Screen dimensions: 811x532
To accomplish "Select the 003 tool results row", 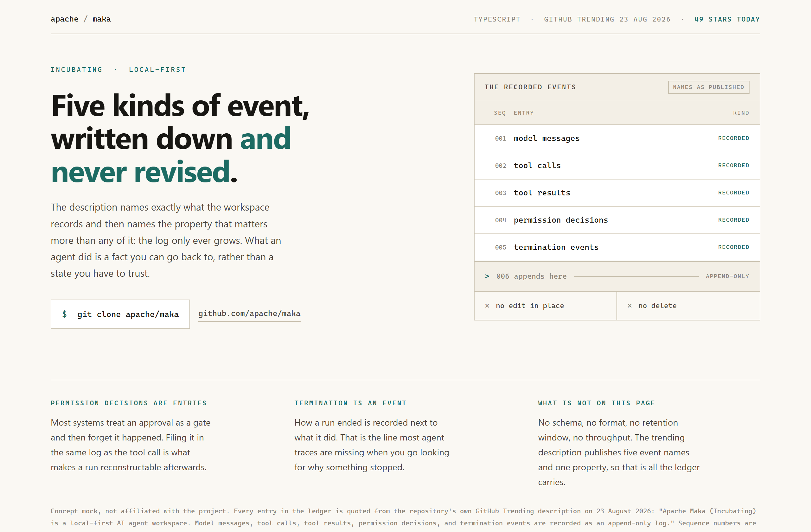I will (617, 193).
